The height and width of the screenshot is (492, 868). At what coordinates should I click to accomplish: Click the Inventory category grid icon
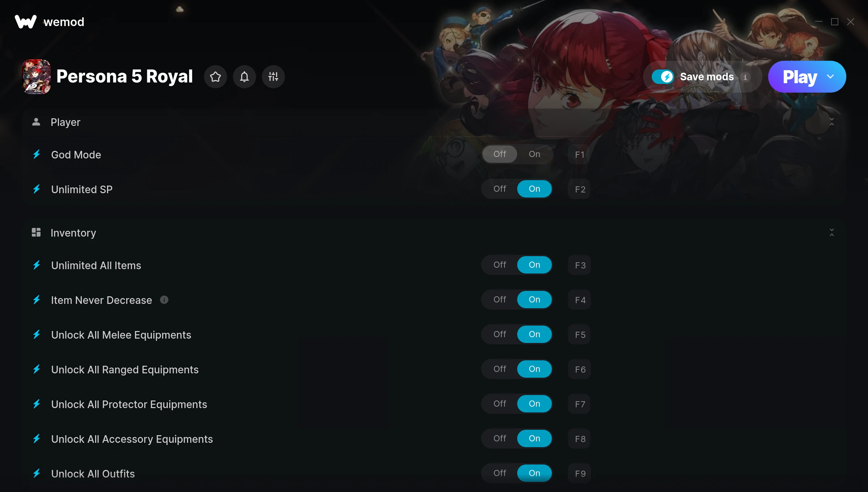pos(36,232)
